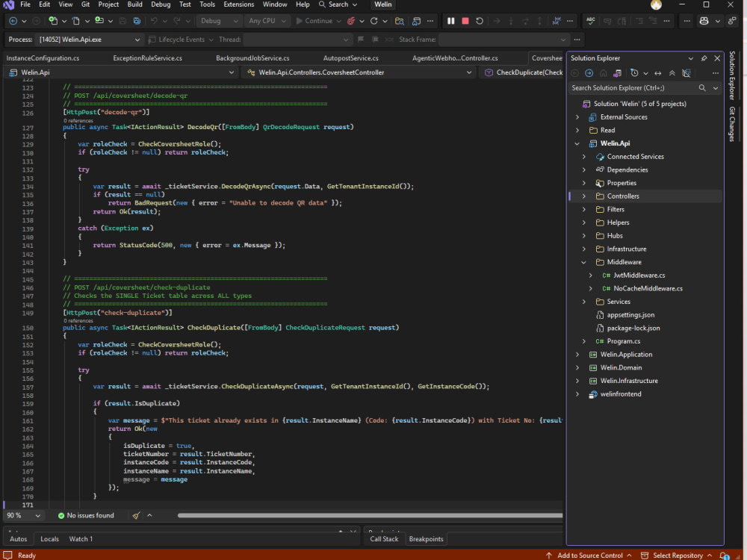Image resolution: width=747 pixels, height=560 pixels.
Task: Switch to the Locals tab
Action: click(x=49, y=539)
